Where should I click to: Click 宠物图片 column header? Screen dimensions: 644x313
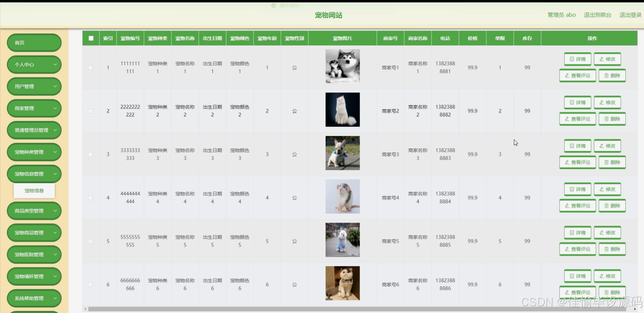pos(342,38)
